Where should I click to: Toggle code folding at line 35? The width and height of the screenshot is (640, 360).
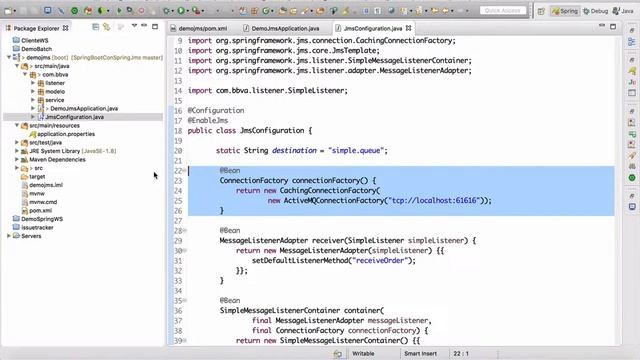click(x=184, y=300)
